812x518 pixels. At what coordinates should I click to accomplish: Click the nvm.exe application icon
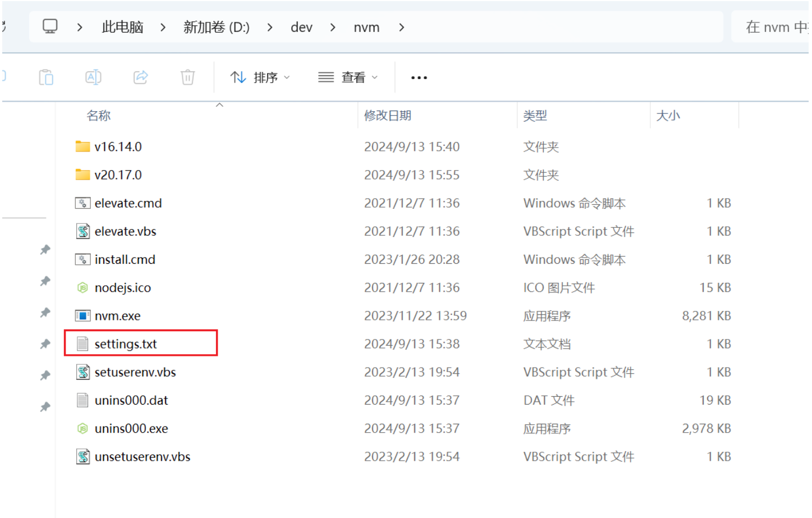82,316
